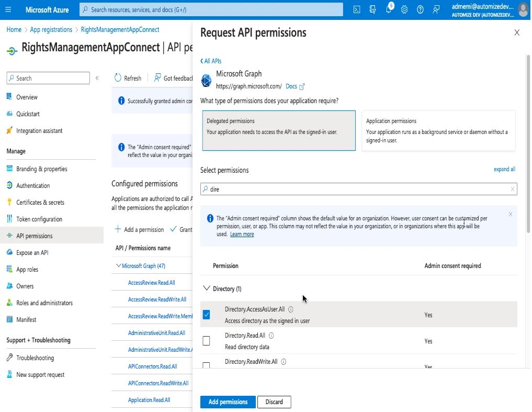The image size is (532, 412).
Task: Clear the permissions search box text
Action: pyautogui.click(x=512, y=189)
